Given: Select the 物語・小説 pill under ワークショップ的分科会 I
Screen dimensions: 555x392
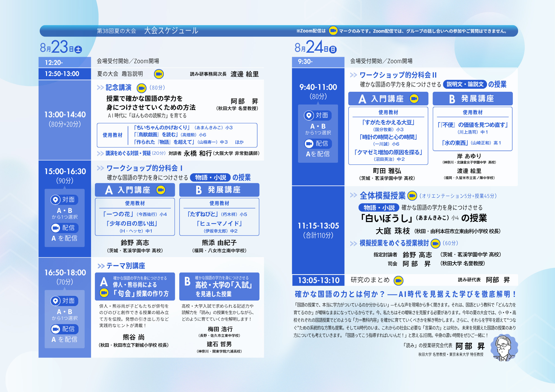Looking at the screenshot, I should coord(211,177).
